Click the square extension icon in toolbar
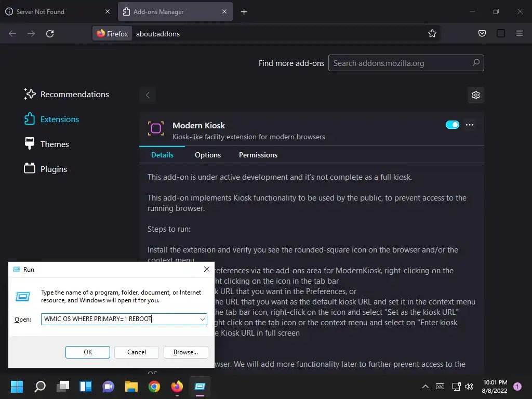 click(x=500, y=33)
